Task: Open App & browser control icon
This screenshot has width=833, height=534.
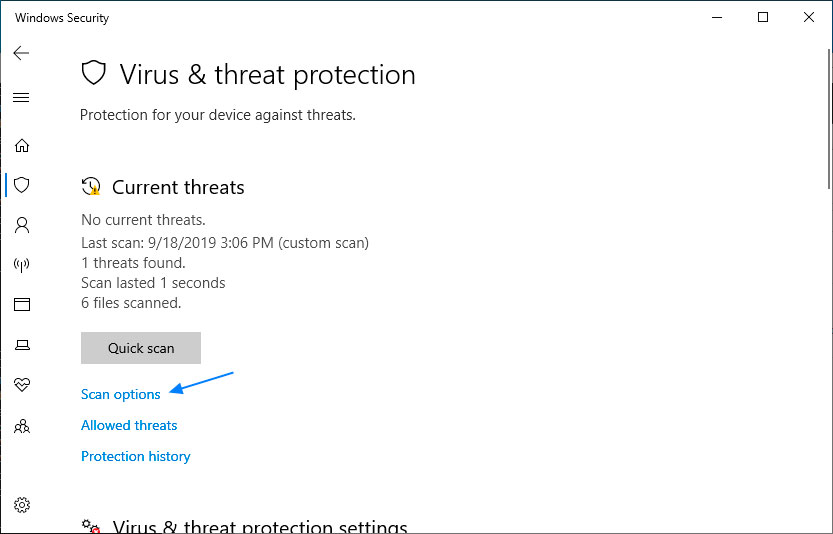Action: [x=21, y=304]
